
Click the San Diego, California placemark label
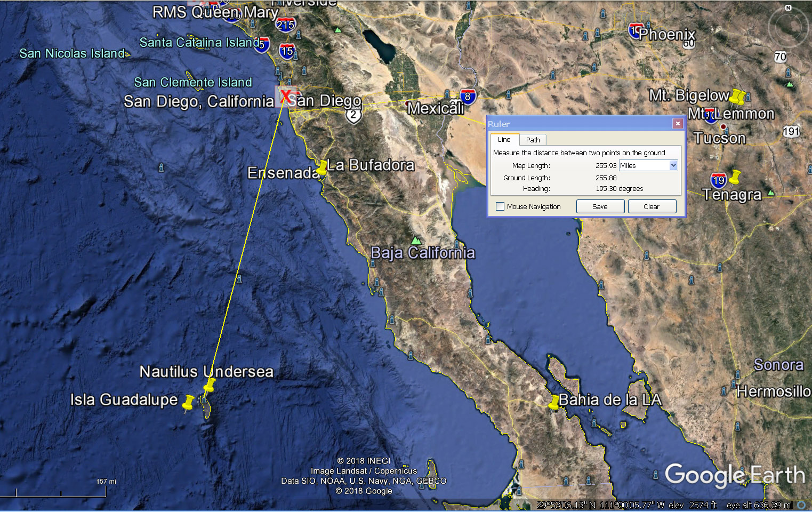[198, 101]
